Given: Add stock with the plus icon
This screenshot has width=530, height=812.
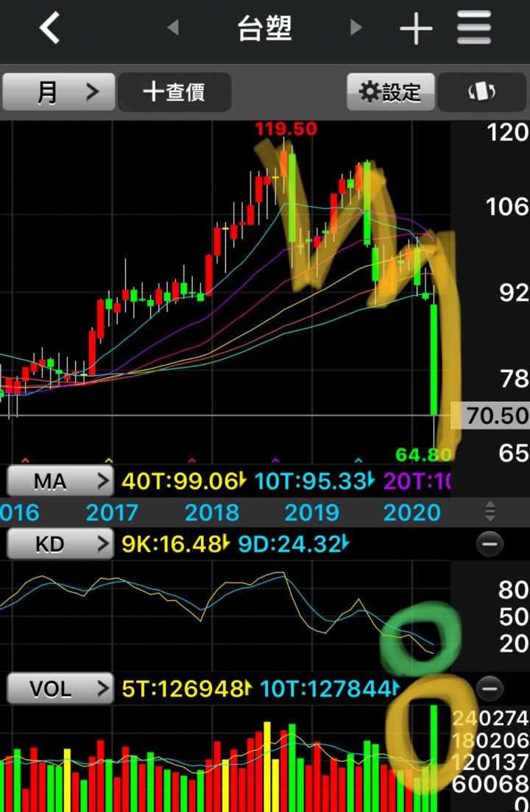Looking at the screenshot, I should pyautogui.click(x=416, y=28).
